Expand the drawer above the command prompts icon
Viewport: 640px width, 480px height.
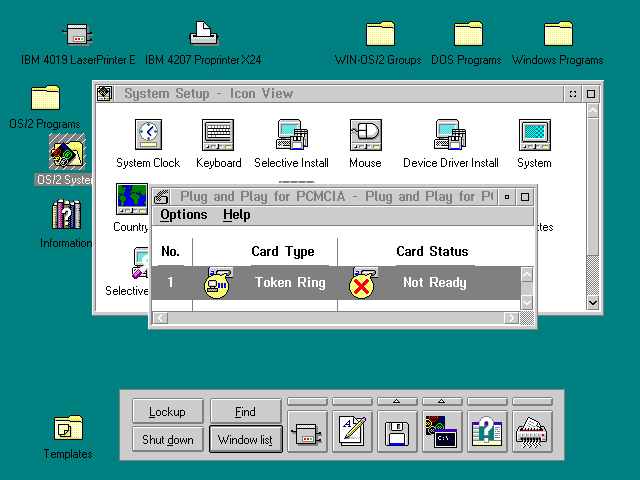tap(442, 401)
